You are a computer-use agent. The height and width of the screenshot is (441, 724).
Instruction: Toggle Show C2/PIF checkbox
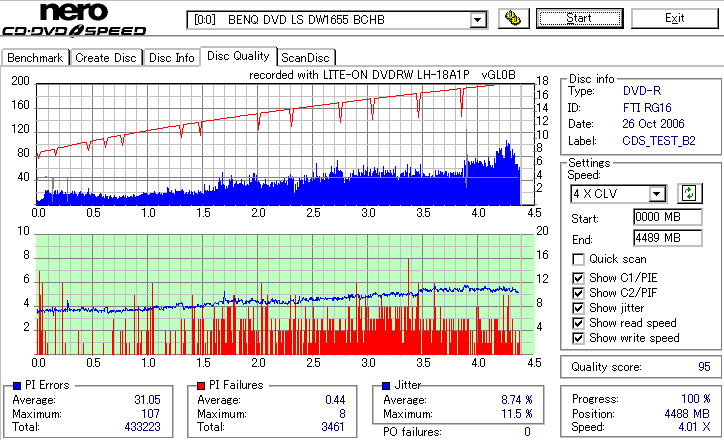click(578, 293)
